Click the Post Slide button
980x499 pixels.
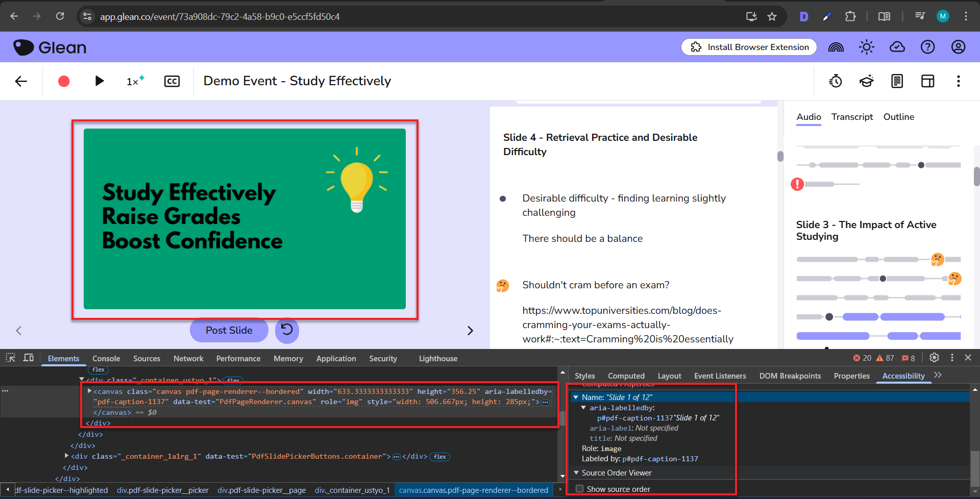point(229,330)
